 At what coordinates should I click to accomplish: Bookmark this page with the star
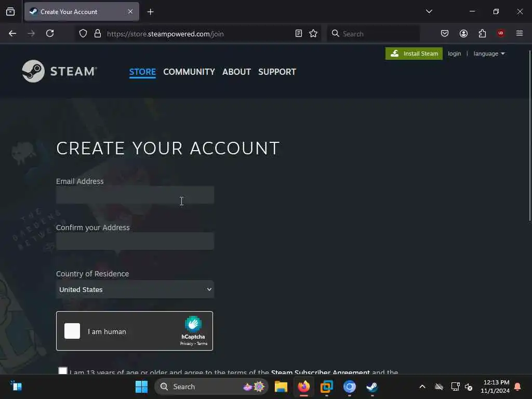(x=313, y=34)
